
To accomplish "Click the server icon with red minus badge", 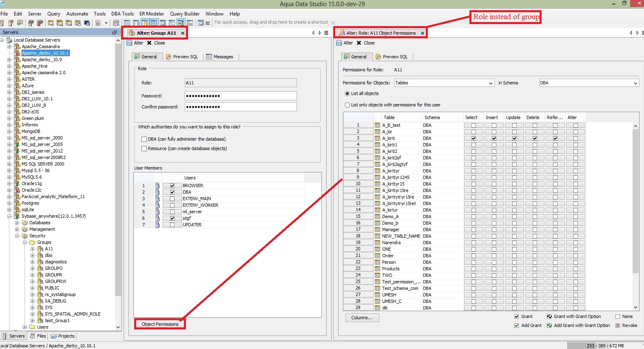I will pyautogui.click(x=11, y=23).
